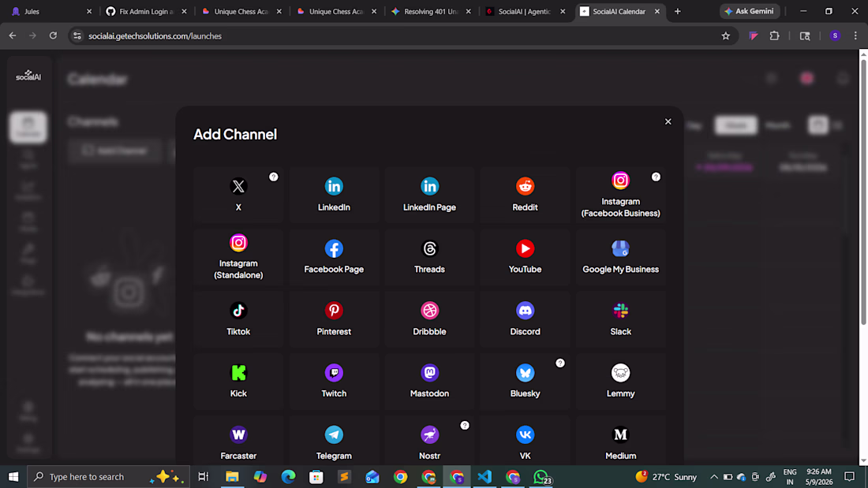
Task: Select the X channel icon
Action: click(x=238, y=187)
